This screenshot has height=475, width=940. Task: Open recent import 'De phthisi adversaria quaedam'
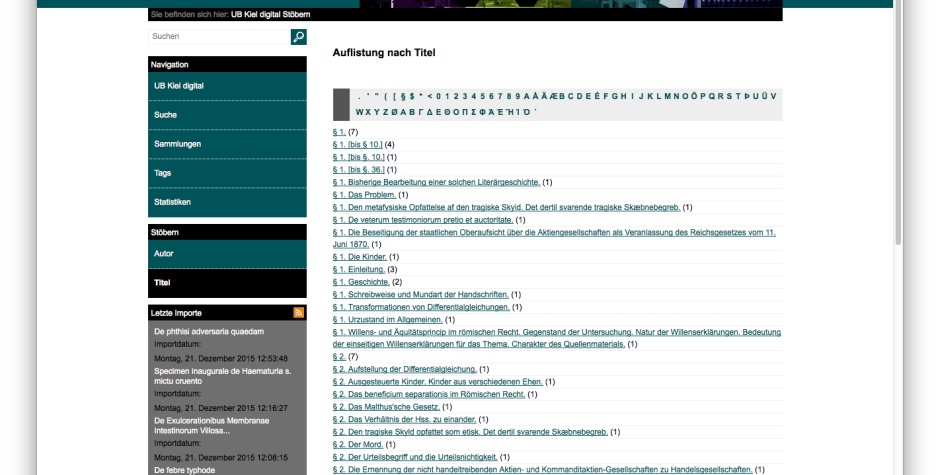[209, 332]
